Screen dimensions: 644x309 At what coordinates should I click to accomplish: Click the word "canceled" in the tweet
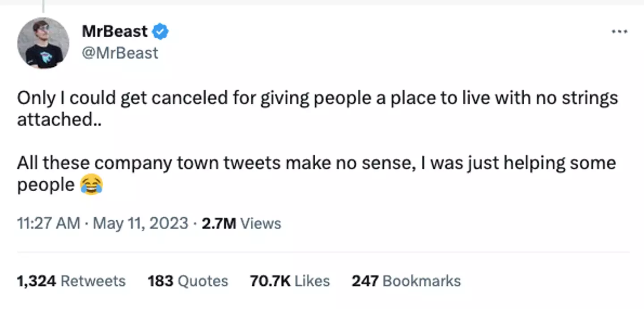179,99
